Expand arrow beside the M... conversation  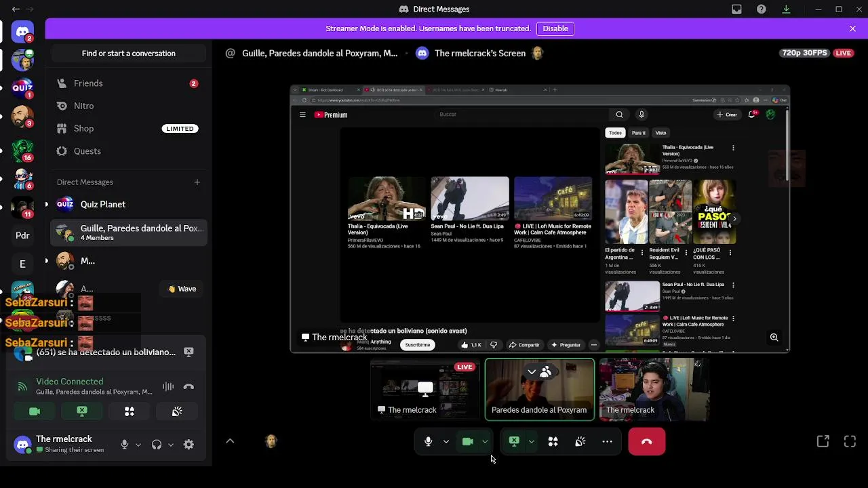[x=47, y=261]
